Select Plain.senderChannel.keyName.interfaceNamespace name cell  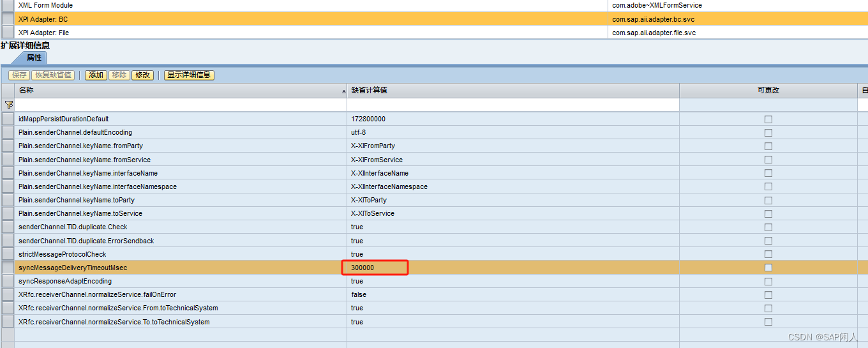pyautogui.click(x=181, y=186)
